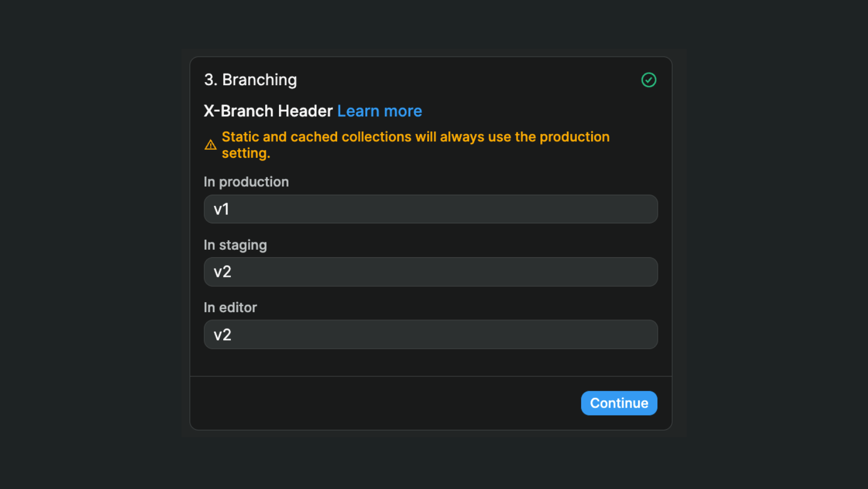Viewport: 868px width, 489px height.
Task: Click the 3. Branching section heading
Action: tap(250, 79)
